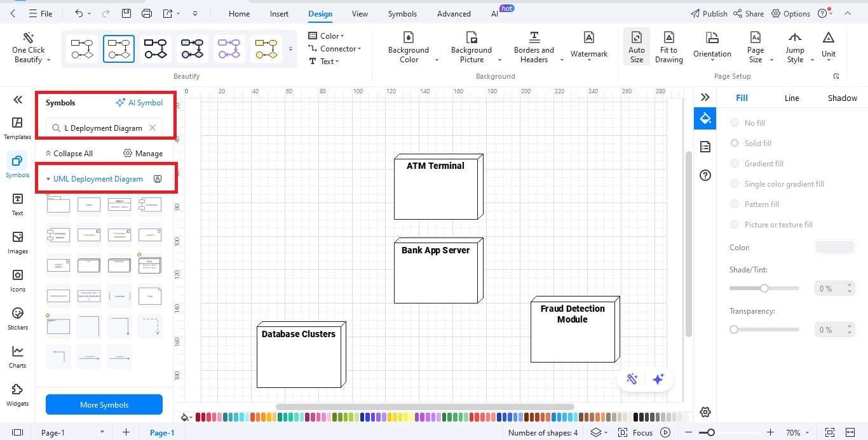
Task: Open the Icons sidebar panel
Action: tap(17, 280)
